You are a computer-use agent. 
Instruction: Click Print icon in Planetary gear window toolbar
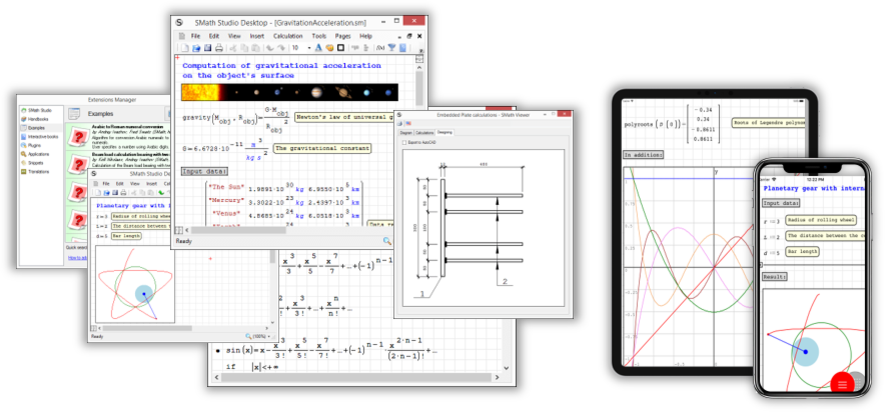pos(123,193)
